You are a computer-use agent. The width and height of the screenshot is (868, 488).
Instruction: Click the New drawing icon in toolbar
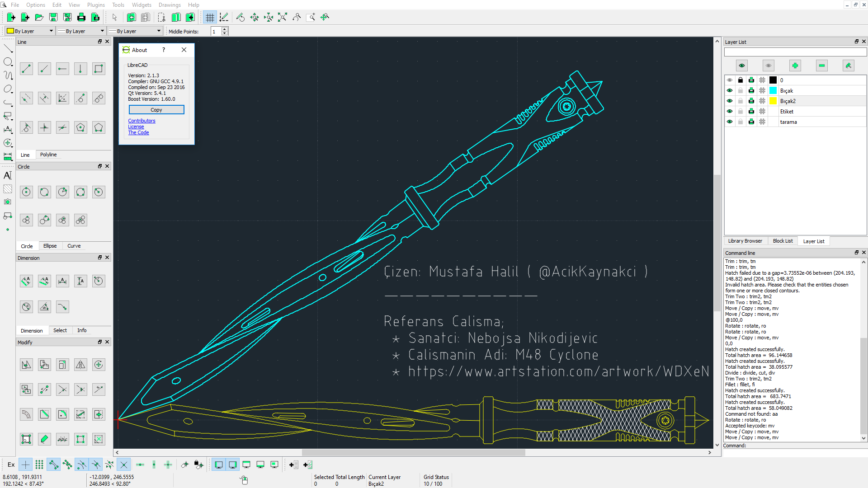[x=11, y=17]
